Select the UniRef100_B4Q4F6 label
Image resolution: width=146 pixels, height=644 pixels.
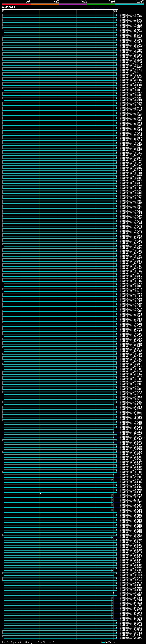(x=131, y=598)
